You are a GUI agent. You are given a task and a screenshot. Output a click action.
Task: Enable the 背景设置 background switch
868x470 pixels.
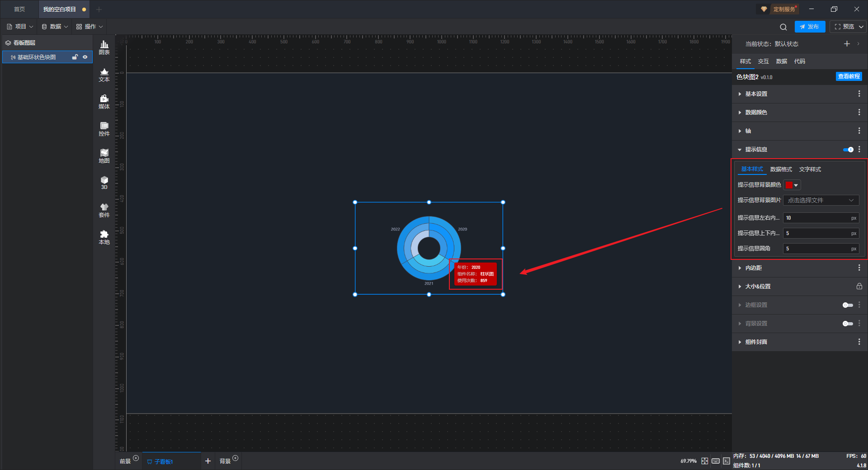(848, 324)
